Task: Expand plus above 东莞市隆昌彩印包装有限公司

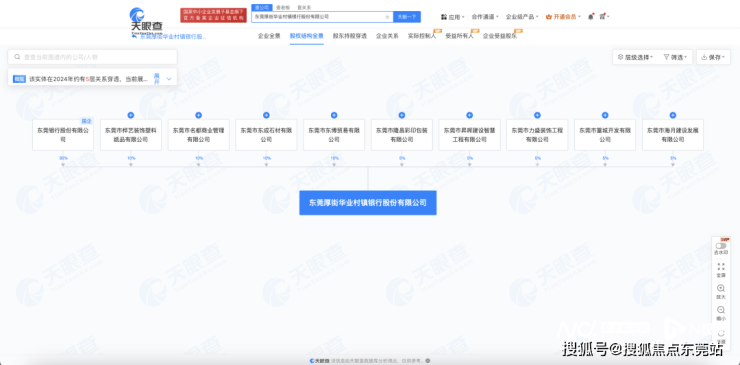Action: [x=402, y=115]
